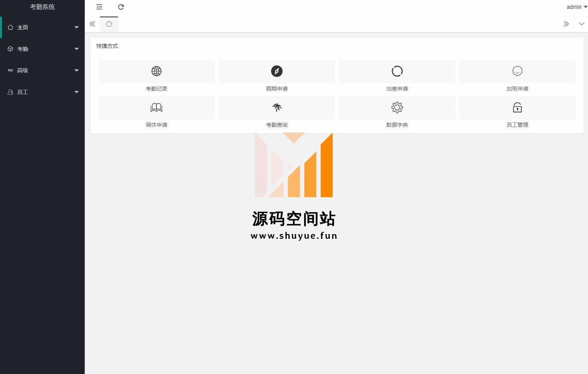Click the 调休申请 label
The height and width of the screenshot is (374, 588).
(156, 125)
